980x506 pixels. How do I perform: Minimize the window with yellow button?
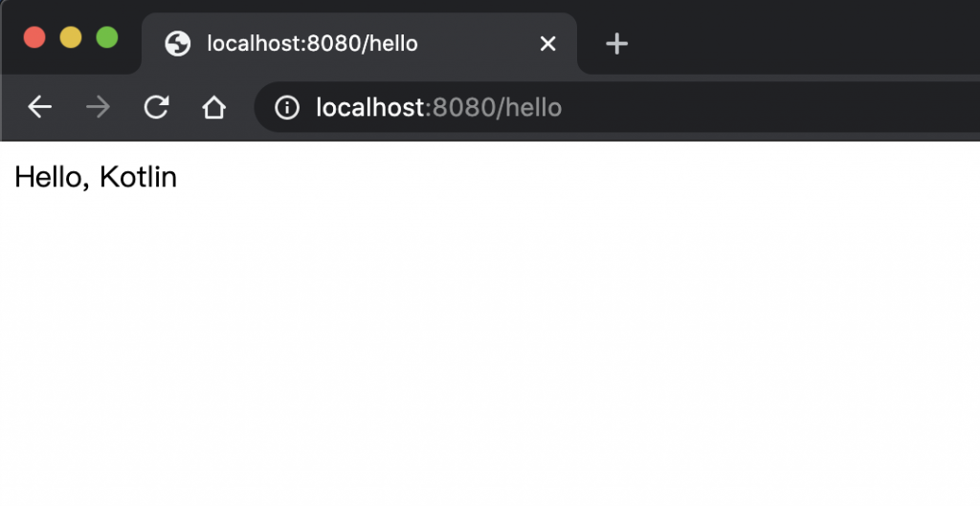pyautogui.click(x=71, y=37)
